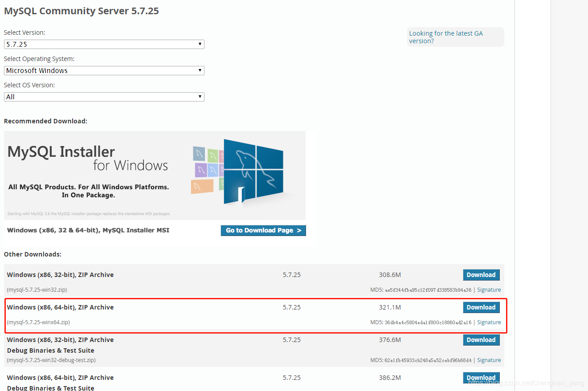
Task: Click the Windows logo dolphin graphic in banner
Action: point(253,172)
